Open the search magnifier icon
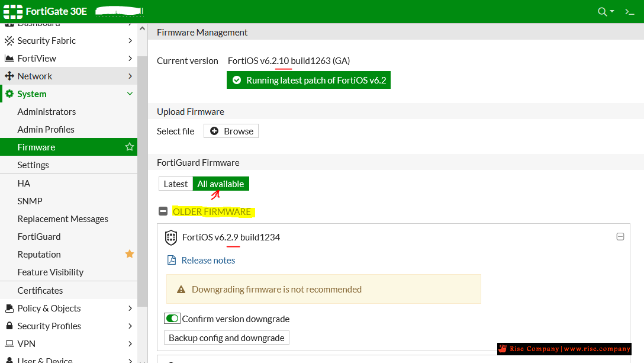Viewport: 644px width, 363px height. (602, 11)
